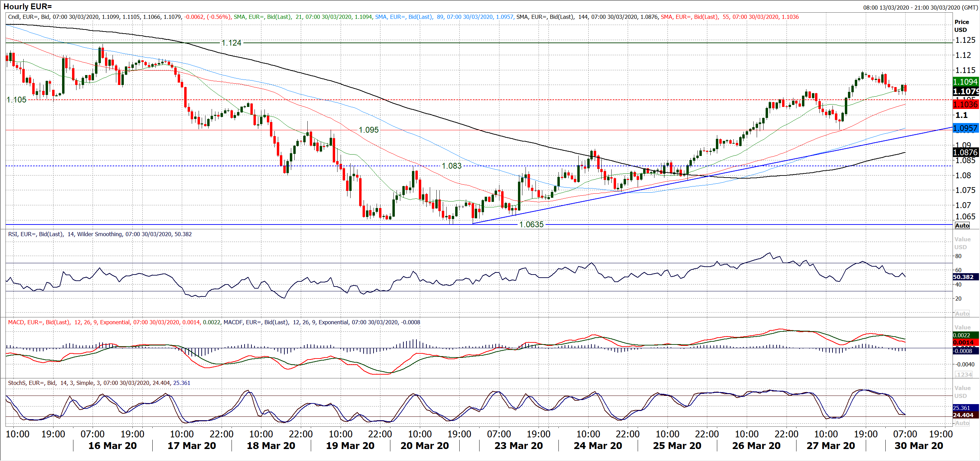
Task: Click the 1.115 price axis value
Action: pyautogui.click(x=966, y=70)
